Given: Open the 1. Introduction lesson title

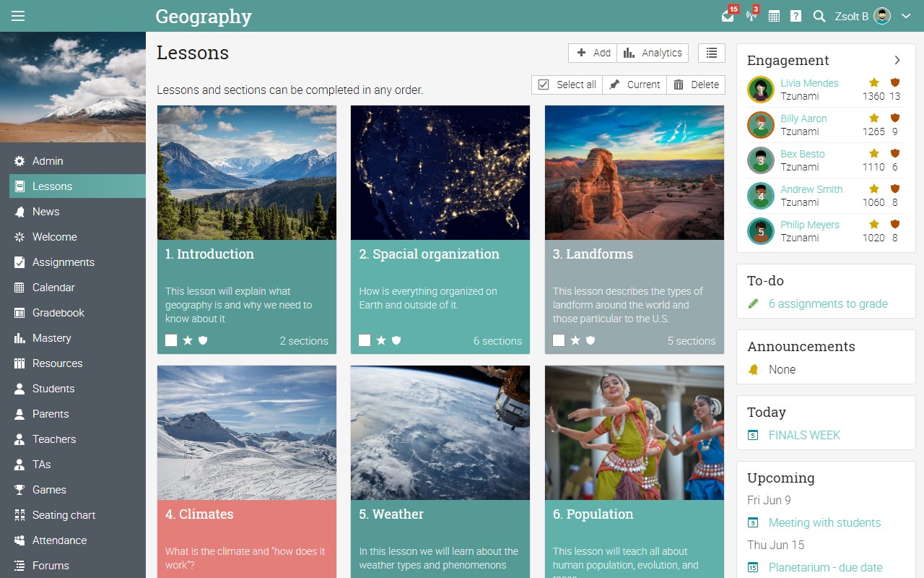Looking at the screenshot, I should click(209, 254).
